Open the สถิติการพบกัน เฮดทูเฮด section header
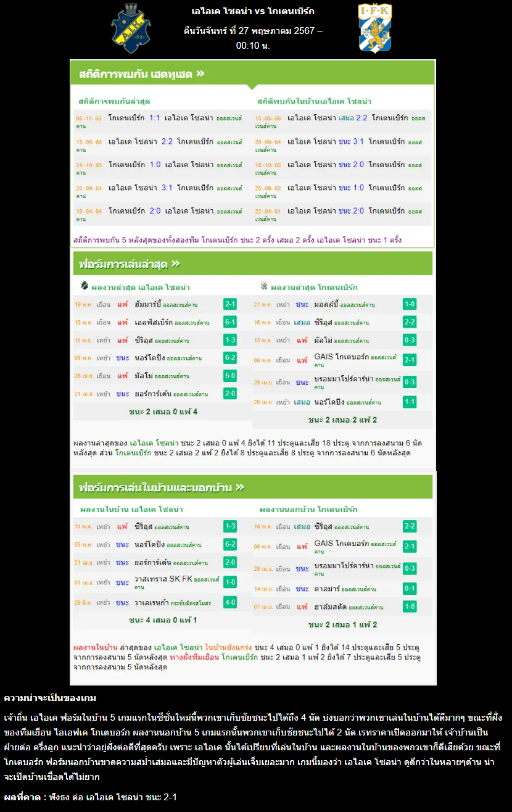 tap(252, 73)
